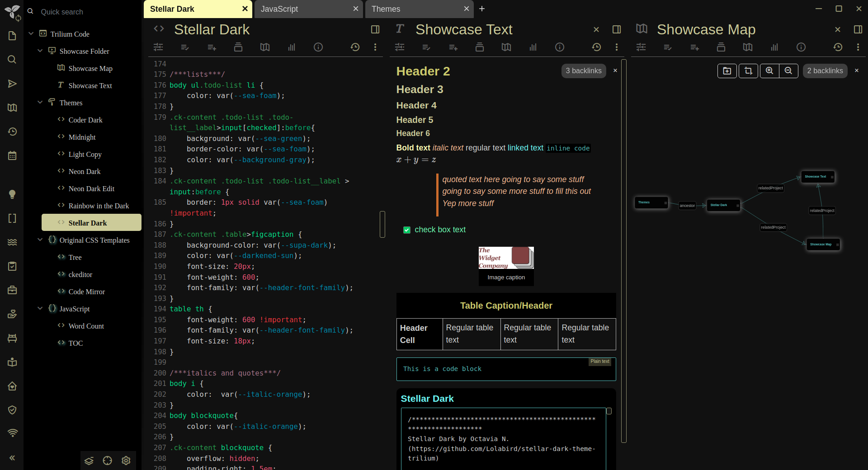
Task: Open the three-dot options menu of the Stellar Dark pane
Action: point(375,47)
